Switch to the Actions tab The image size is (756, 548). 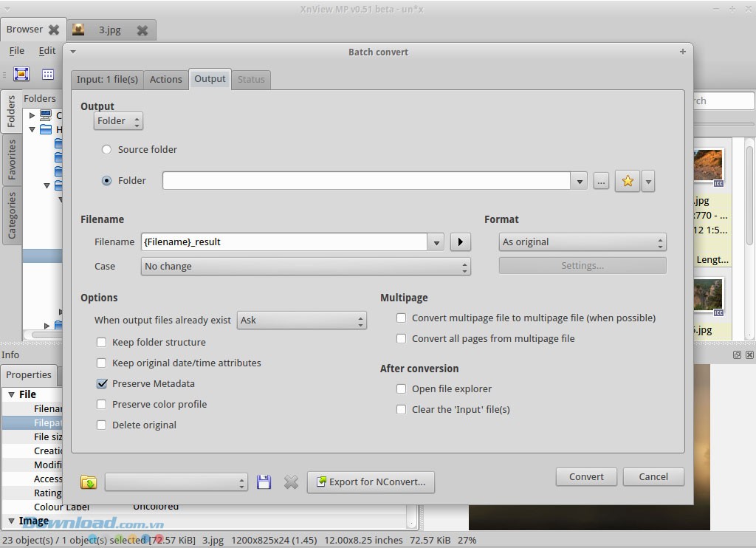(x=165, y=80)
